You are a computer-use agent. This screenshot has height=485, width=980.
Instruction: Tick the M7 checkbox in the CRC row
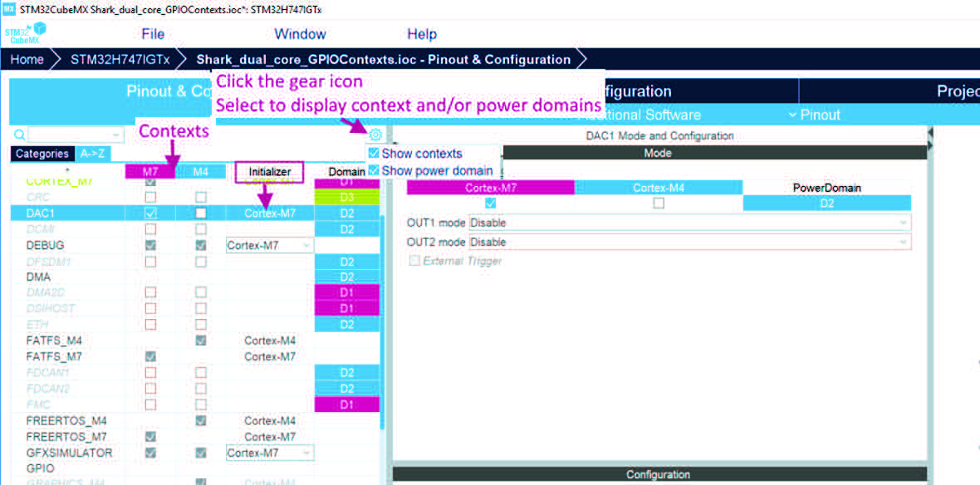point(150,197)
